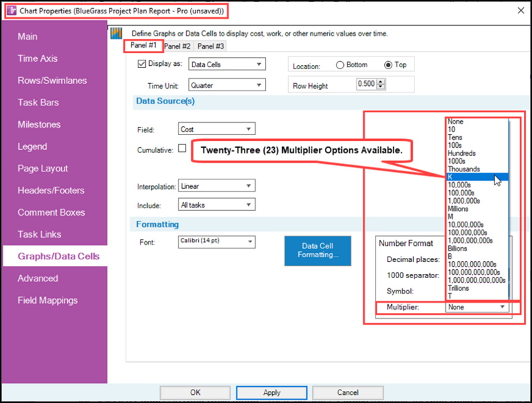Open the Field Cost dropdown

(x=216, y=129)
